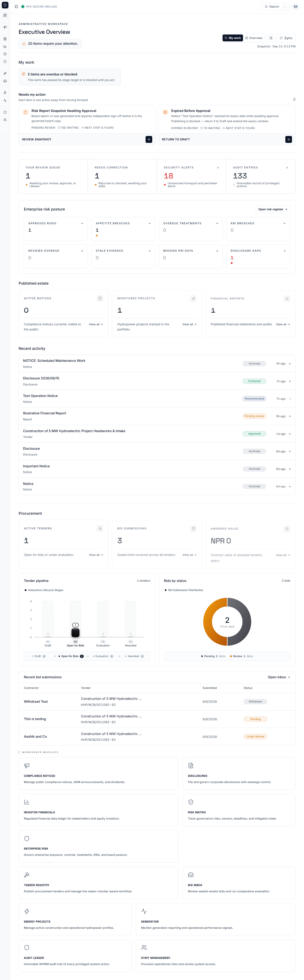
Task: Open Generation pulse-line sidebar icon
Action: [x=5, y=100]
